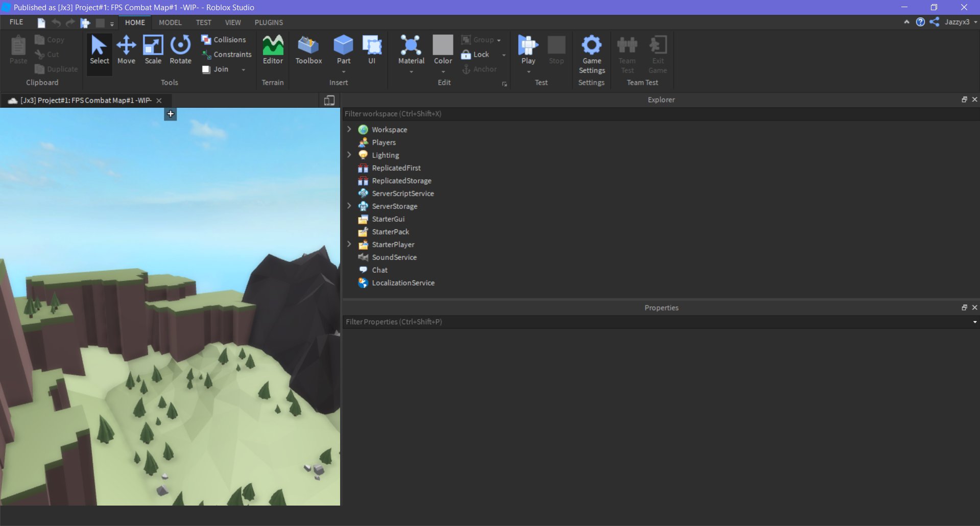Expand the Workspace node
Viewport: 980px width, 526px height.
pyautogui.click(x=349, y=129)
